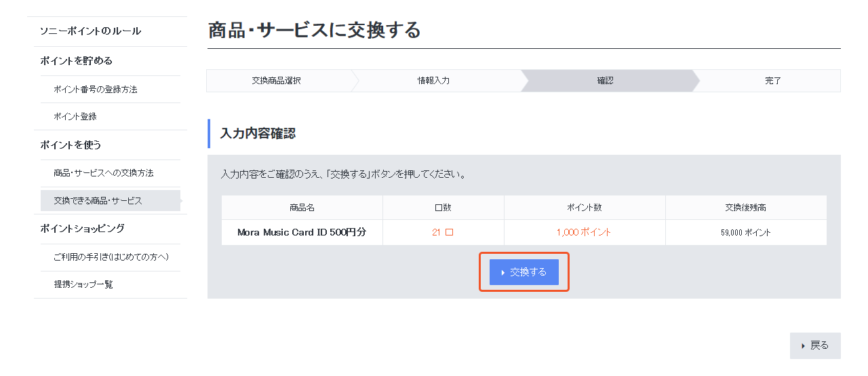868x376 pixels.
Task: Go to ポイント登録 sidebar link
Action: coord(75,117)
